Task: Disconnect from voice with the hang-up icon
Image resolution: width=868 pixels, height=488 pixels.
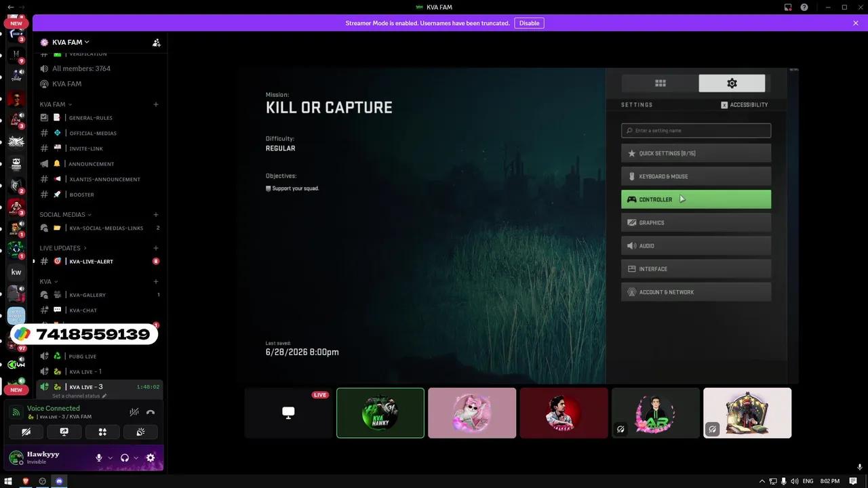Action: tap(151, 412)
